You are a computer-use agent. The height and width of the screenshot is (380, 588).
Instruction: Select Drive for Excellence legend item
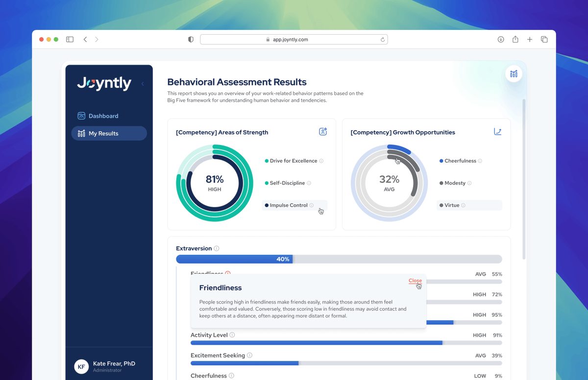pyautogui.click(x=294, y=161)
